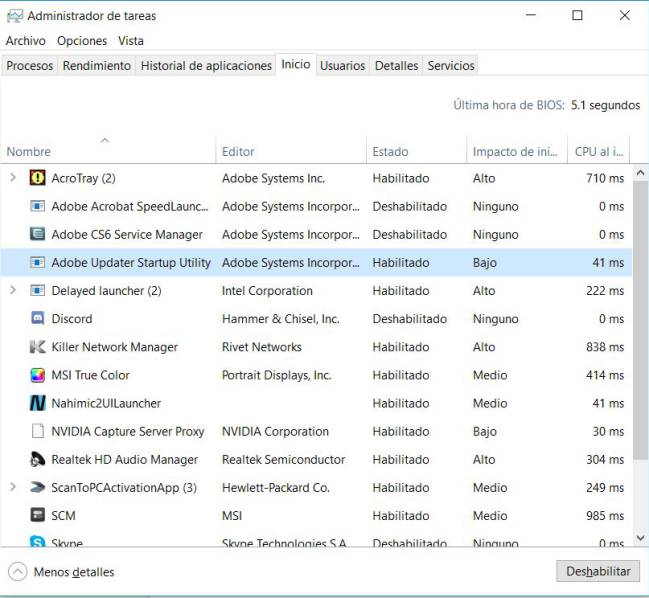Click the Intel Corporation editor cell
Image resolution: width=649 pixels, height=598 pixels.
tap(267, 291)
